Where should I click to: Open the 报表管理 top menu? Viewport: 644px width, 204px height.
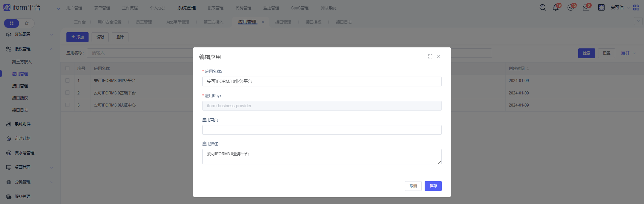click(215, 8)
